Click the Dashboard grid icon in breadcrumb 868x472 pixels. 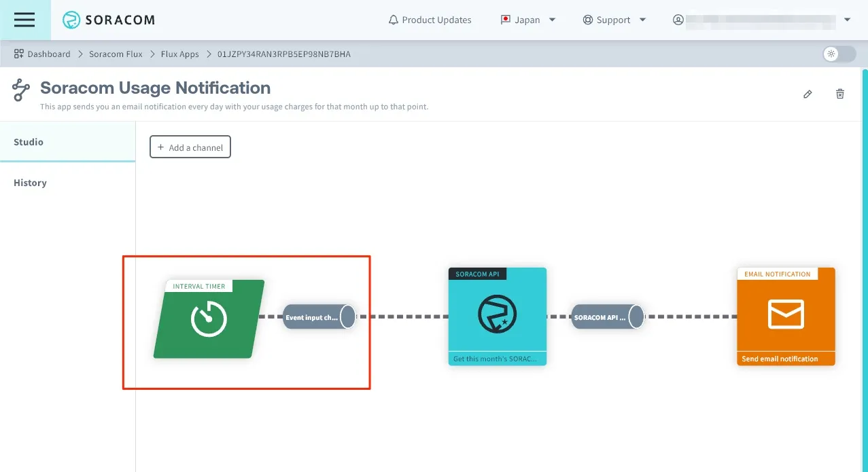(x=19, y=54)
